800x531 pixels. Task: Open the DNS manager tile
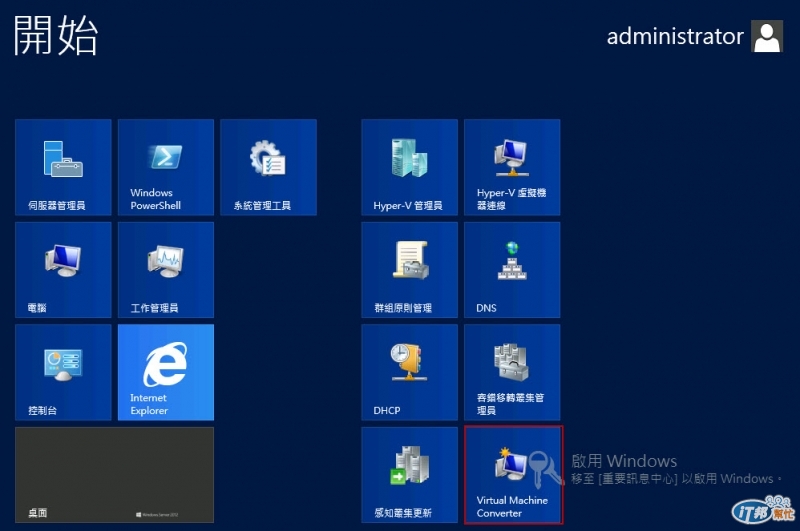[x=512, y=270]
